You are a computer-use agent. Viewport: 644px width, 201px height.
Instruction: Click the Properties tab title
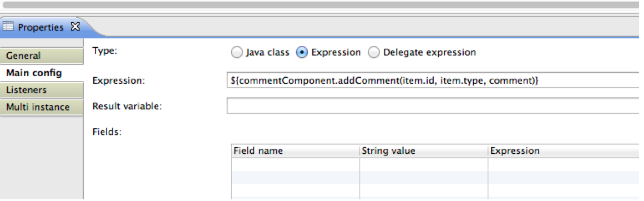pos(40,28)
